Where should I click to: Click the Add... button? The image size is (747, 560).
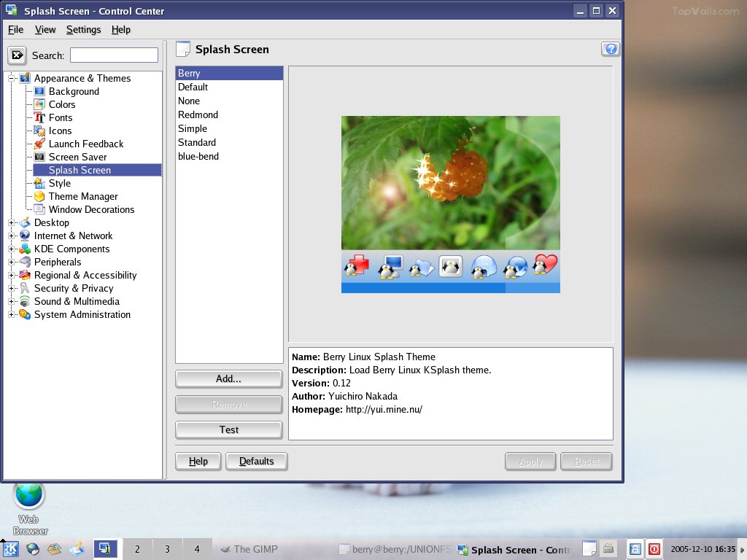point(228,379)
